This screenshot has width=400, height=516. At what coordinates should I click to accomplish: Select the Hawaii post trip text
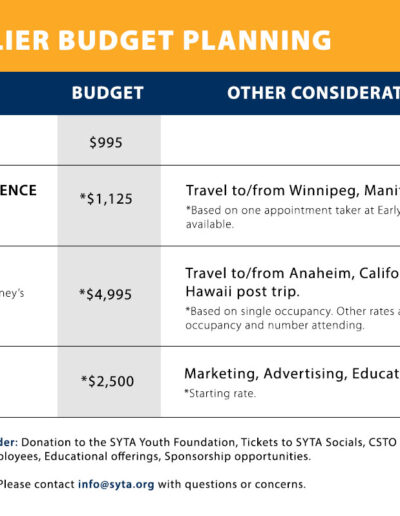[x=242, y=292]
